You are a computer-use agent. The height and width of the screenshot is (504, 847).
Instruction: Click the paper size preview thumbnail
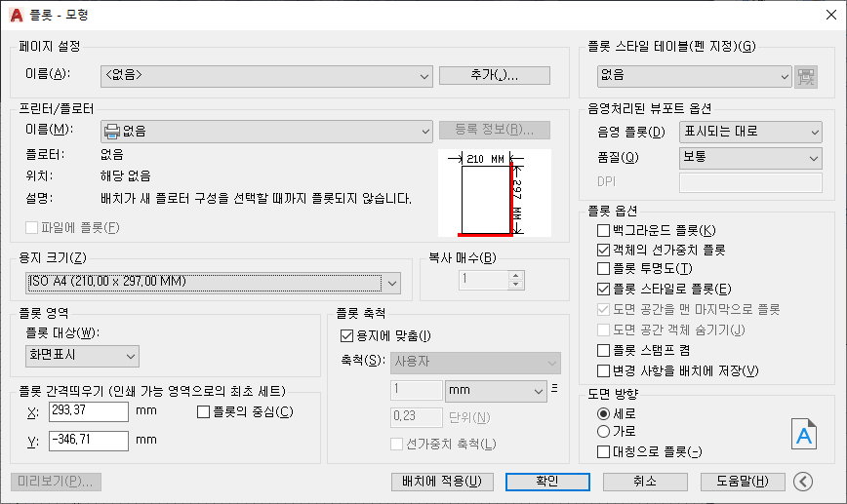click(x=495, y=193)
